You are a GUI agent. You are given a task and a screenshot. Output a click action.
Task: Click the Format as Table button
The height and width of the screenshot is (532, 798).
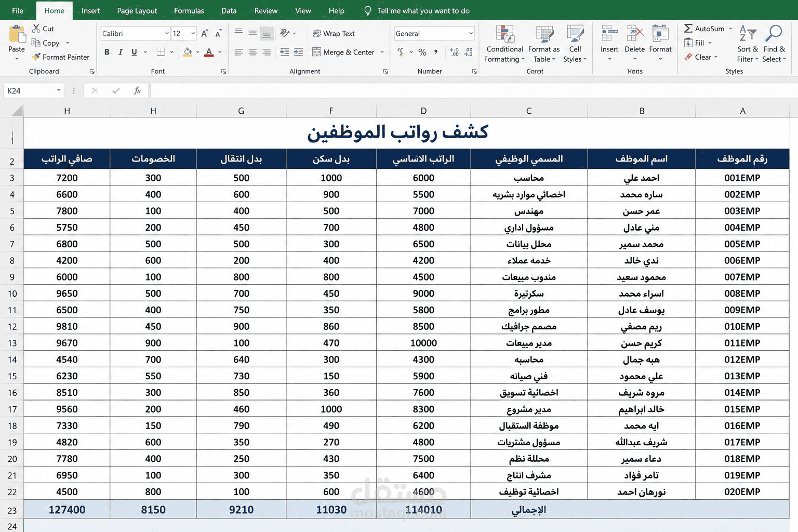point(544,44)
